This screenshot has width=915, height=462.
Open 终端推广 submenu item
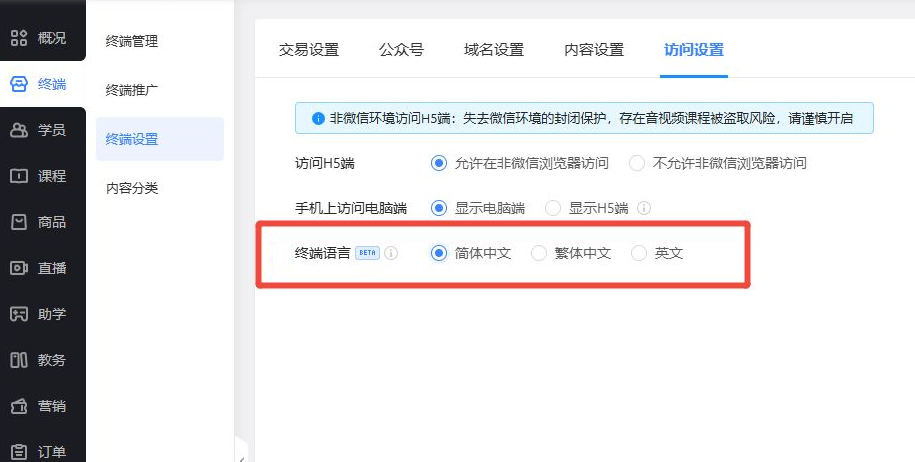coord(132,90)
